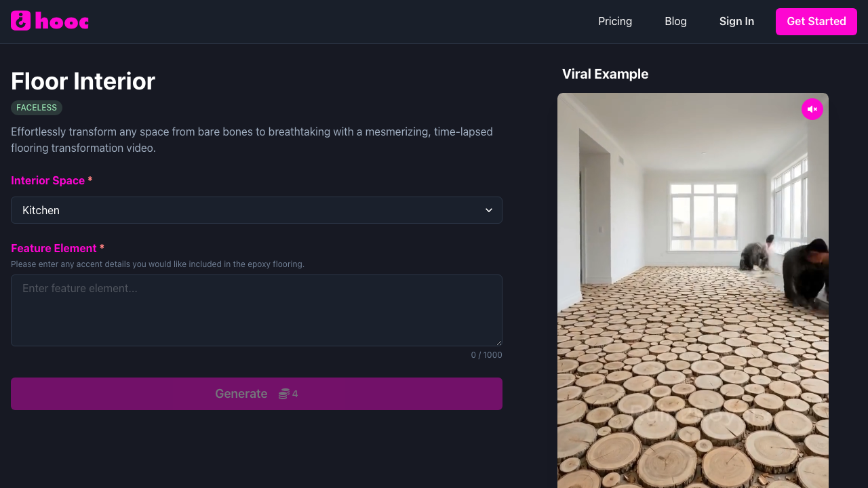Click the hooc hook logo icon
Viewport: 868px width, 488px height.
(x=21, y=21)
